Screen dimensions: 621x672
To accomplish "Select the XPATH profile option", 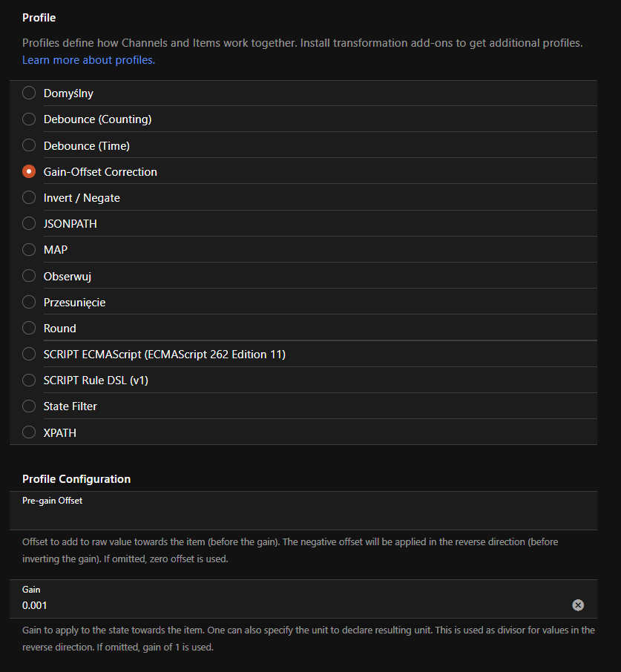I will click(29, 432).
